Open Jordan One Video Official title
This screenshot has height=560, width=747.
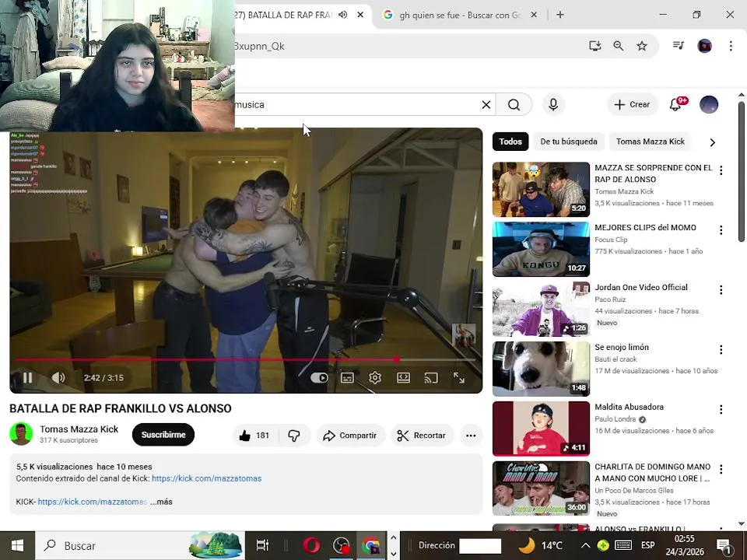pos(640,287)
